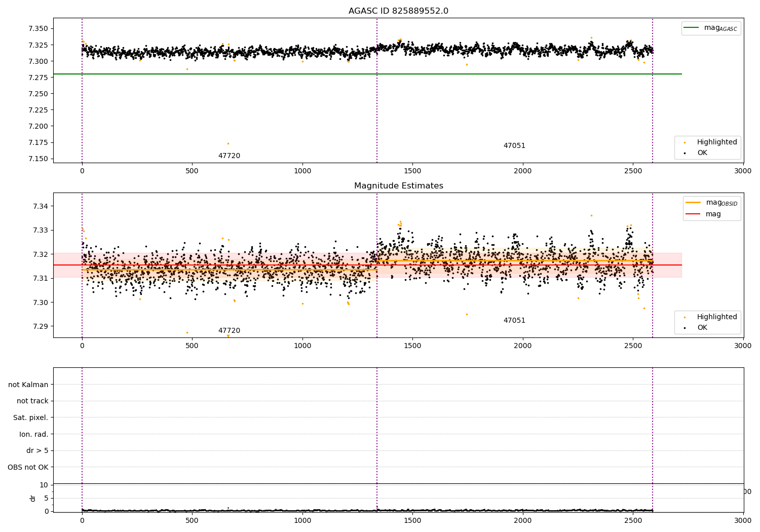Click the 7.32 y-axis tick label
760x532 pixels.
[x=41, y=254]
